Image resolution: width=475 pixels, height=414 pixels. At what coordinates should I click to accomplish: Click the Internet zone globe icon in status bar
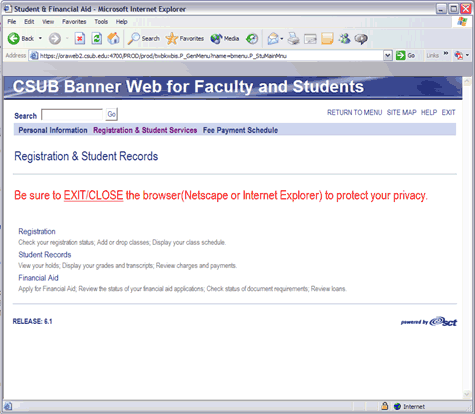coord(397,406)
